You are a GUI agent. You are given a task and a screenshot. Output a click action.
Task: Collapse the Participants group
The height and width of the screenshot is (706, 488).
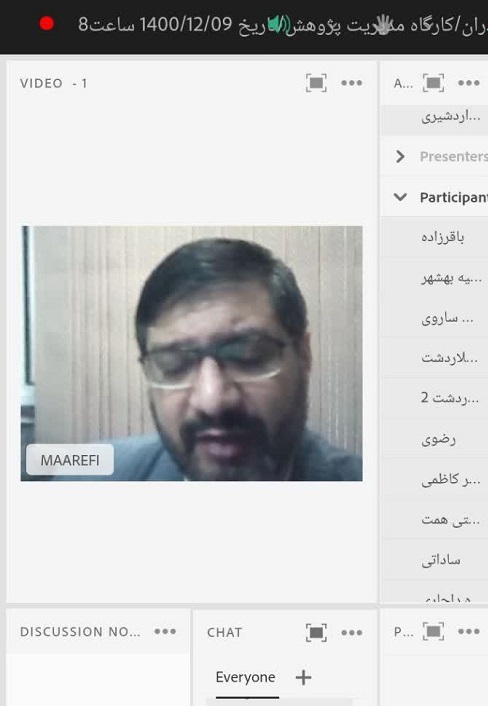(400, 197)
